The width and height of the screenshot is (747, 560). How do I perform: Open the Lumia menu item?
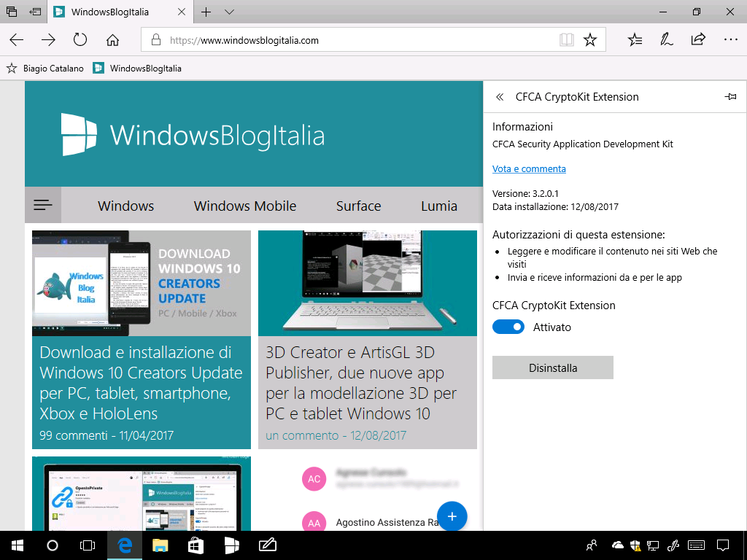click(x=438, y=206)
